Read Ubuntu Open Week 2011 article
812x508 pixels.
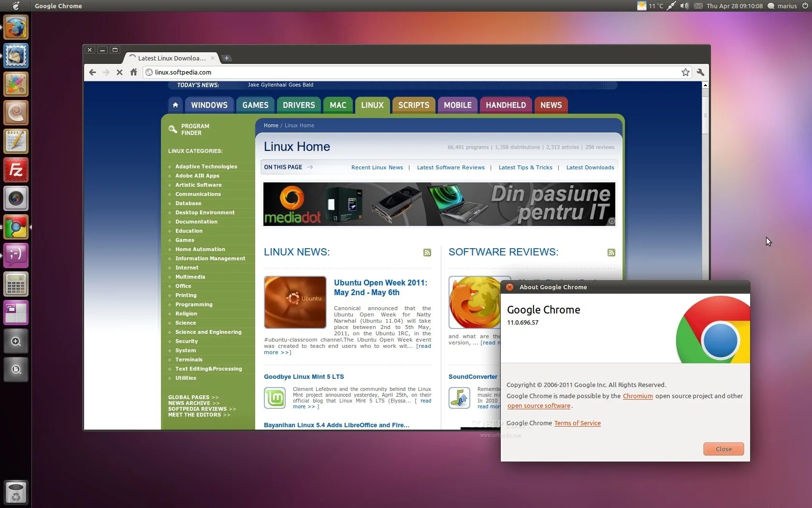click(x=380, y=287)
